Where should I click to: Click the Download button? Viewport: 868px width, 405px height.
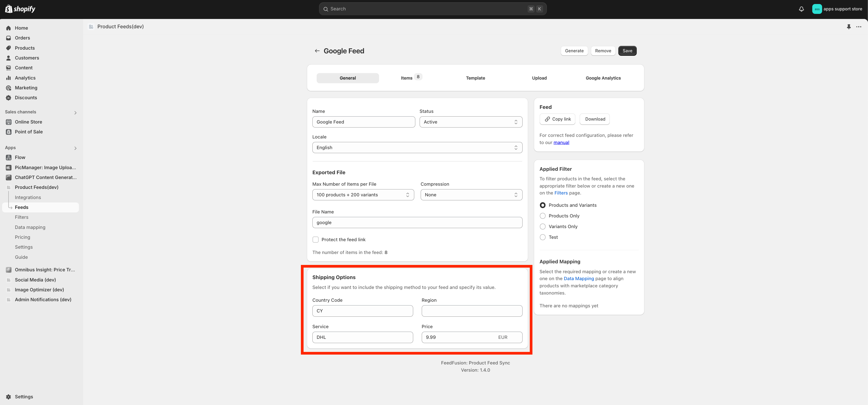[x=595, y=119]
